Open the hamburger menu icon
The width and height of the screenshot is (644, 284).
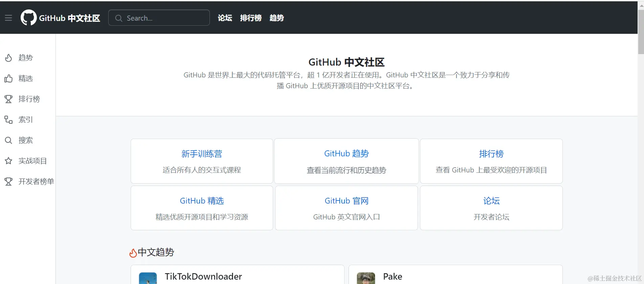tap(8, 18)
